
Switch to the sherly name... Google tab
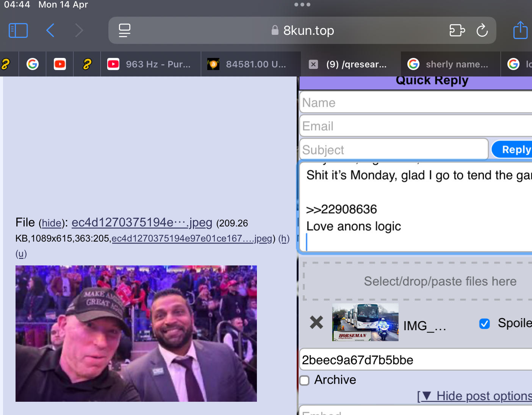click(451, 64)
